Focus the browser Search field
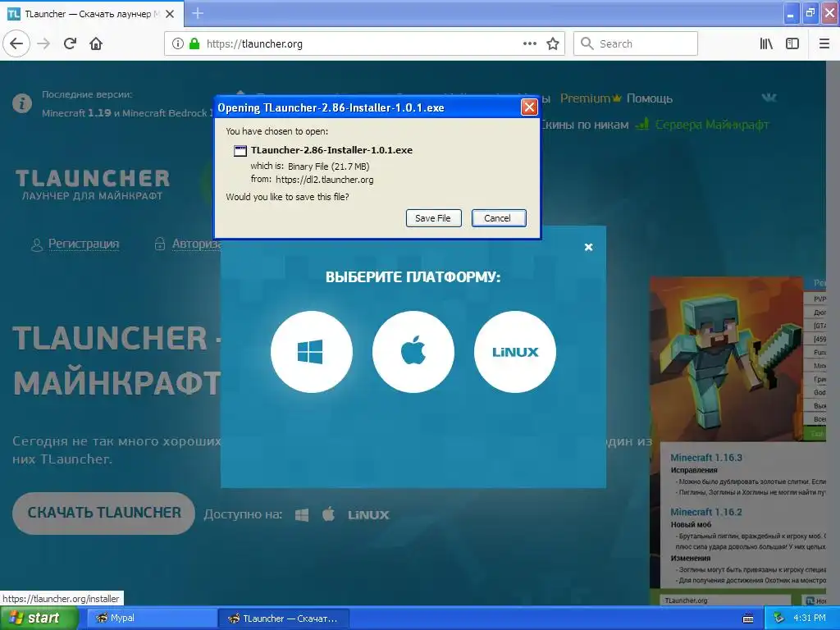 tap(636, 43)
